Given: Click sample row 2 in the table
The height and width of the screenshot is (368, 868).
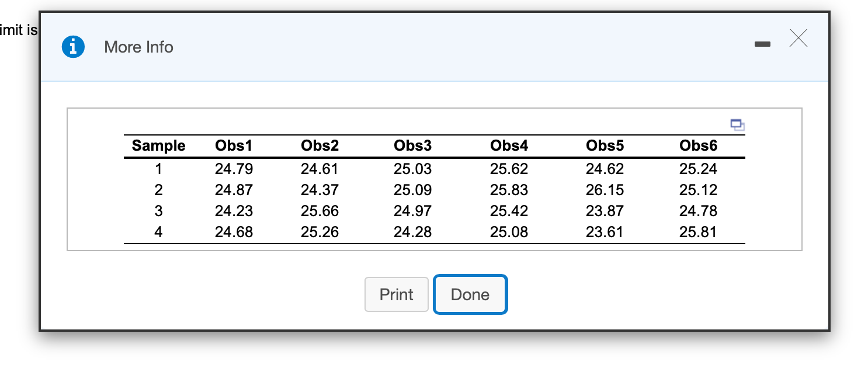Looking at the screenshot, I should pos(158,190).
